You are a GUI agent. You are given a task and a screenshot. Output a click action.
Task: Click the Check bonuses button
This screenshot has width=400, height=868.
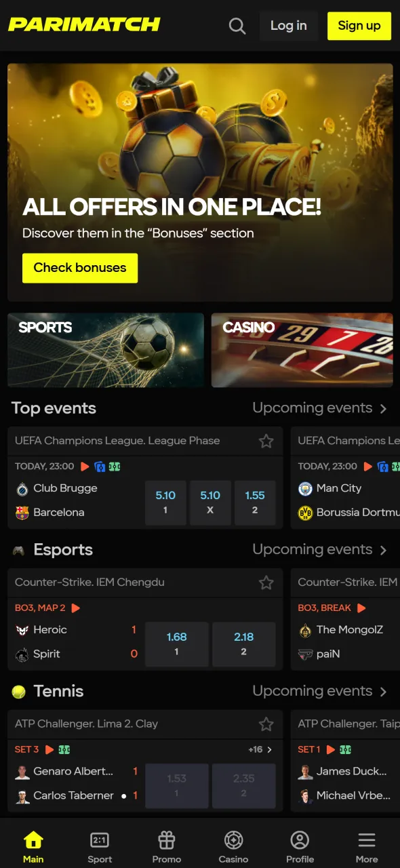[80, 268]
